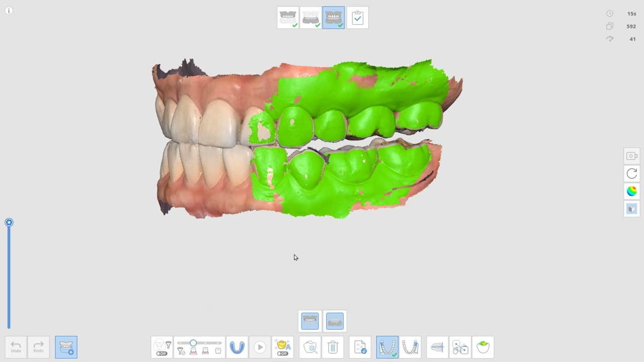
Task: Toggle the color map display mode
Action: point(631,191)
